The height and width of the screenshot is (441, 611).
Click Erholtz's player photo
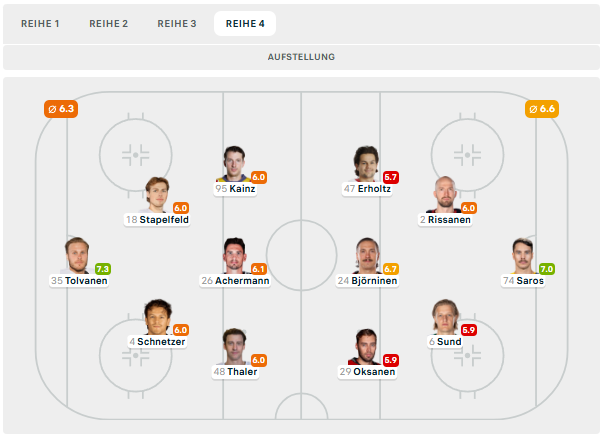click(367, 163)
